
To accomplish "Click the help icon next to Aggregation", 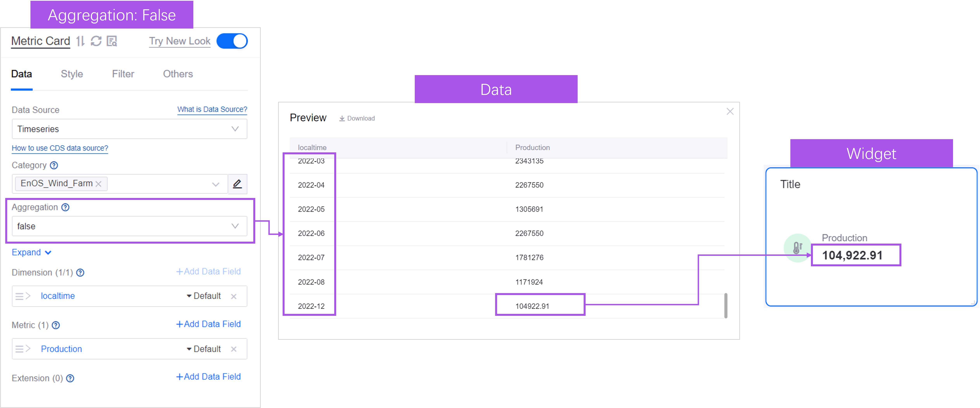I will pyautogui.click(x=65, y=207).
